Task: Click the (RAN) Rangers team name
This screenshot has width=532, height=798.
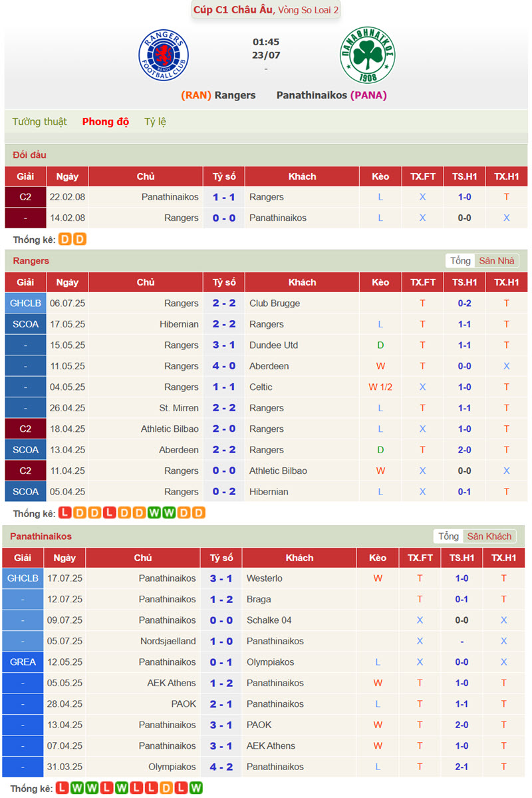Action: pyautogui.click(x=218, y=95)
